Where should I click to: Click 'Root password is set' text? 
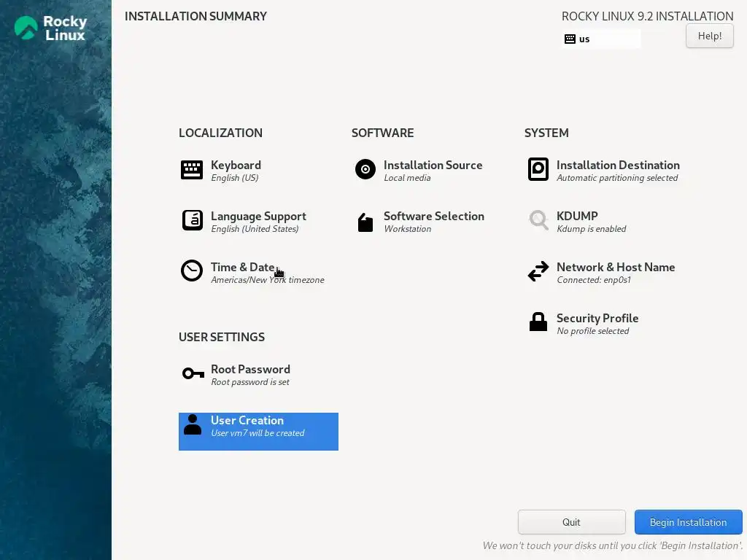coord(250,382)
